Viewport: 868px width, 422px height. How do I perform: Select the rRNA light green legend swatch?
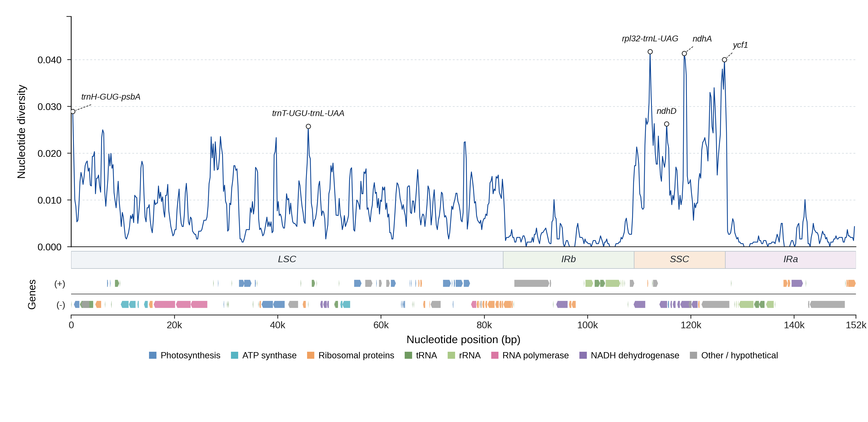pyautogui.click(x=451, y=355)
